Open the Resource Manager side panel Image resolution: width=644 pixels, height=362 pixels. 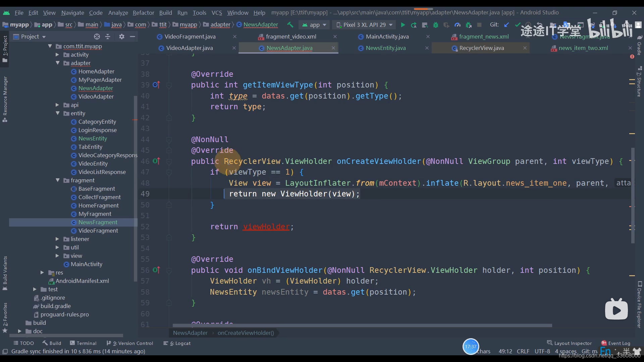pyautogui.click(x=5, y=99)
